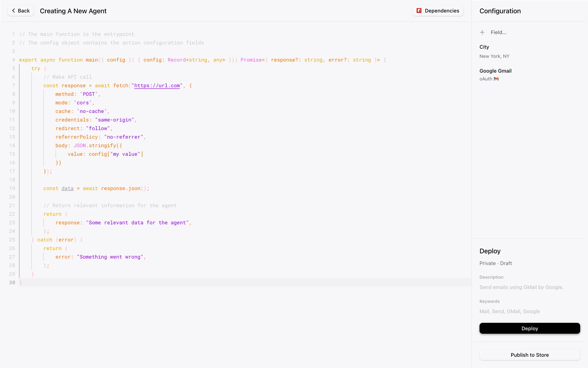Click the underlined data variable on line 19
588x368 pixels.
tap(67, 188)
